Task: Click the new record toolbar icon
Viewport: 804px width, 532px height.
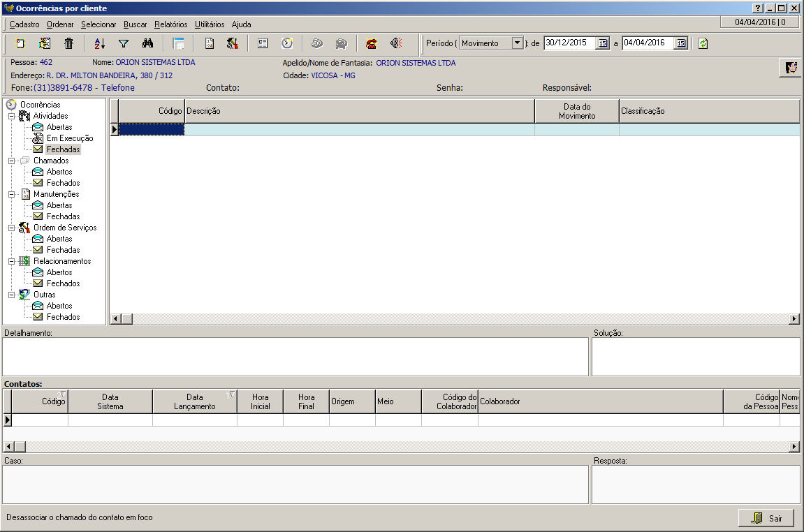Action: pos(20,43)
